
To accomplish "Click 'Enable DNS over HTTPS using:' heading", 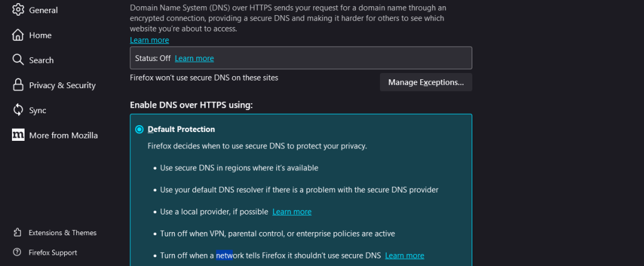I will (x=191, y=105).
